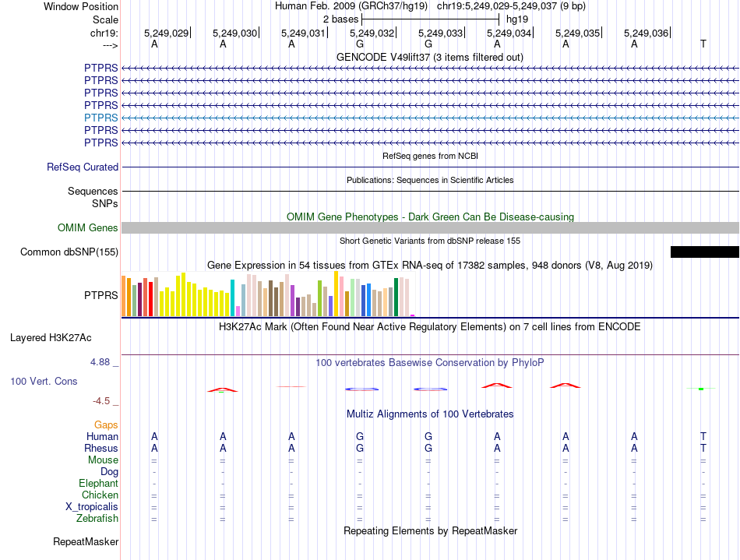Viewport: 740px width, 560px height.
Task: Click the short magenta bar in GTEx chart
Action: pyautogui.click(x=413, y=315)
